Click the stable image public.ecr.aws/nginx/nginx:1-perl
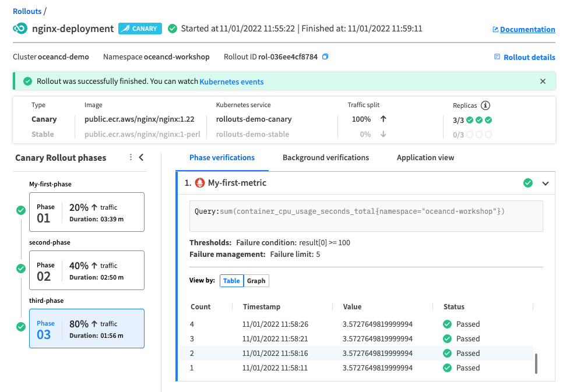This screenshot has width=563, height=392. (x=143, y=134)
